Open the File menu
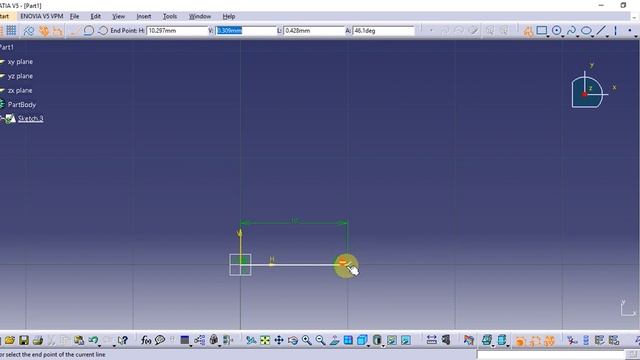Viewport: 640px width, 360px height. (74, 16)
